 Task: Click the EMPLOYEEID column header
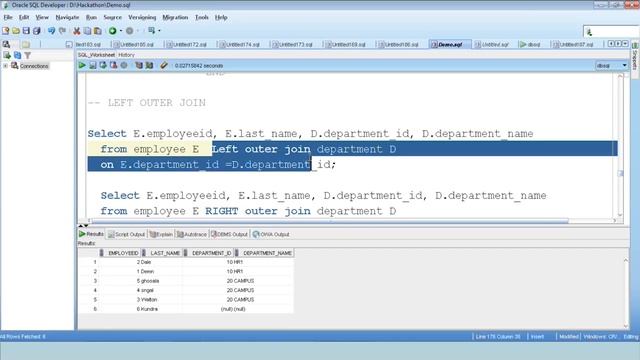click(x=120, y=253)
